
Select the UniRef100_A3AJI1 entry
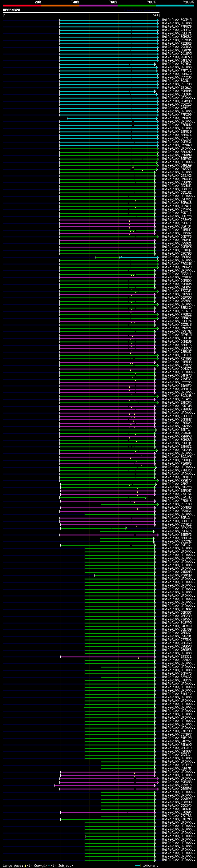[177, 355]
